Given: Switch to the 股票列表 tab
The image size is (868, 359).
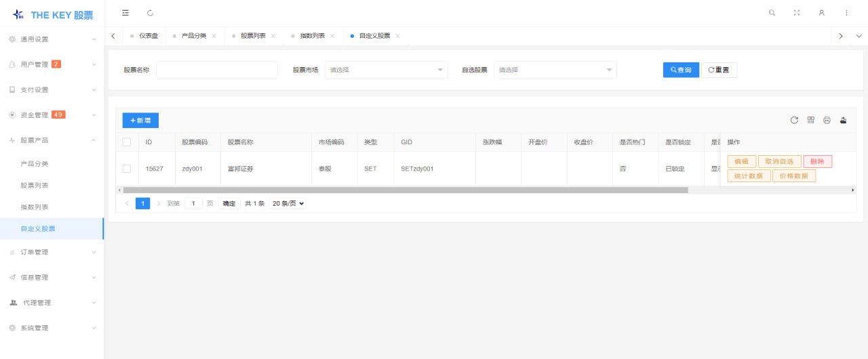Looking at the screenshot, I should point(252,36).
